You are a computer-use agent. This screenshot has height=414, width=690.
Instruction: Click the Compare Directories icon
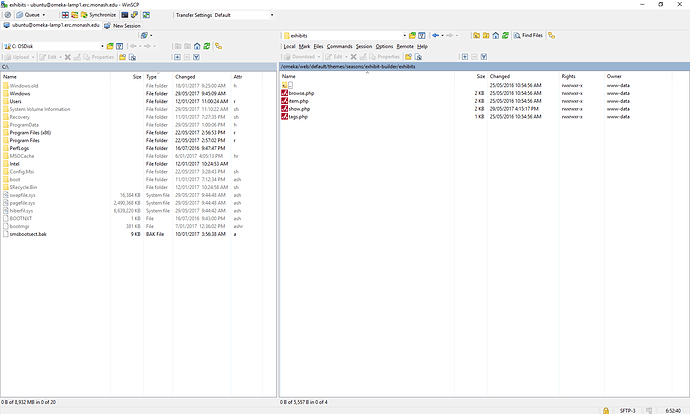[x=65, y=15]
